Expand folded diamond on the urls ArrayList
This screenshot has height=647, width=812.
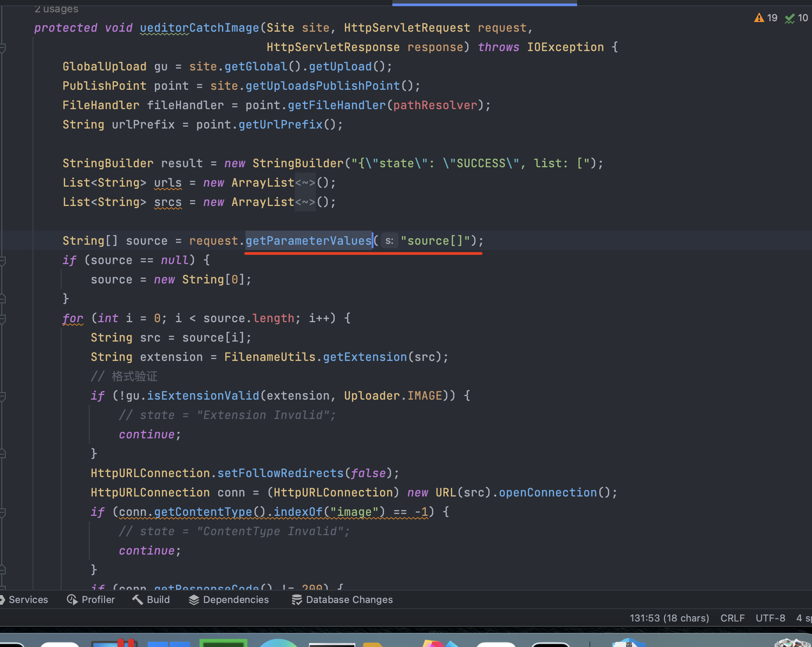(x=305, y=183)
